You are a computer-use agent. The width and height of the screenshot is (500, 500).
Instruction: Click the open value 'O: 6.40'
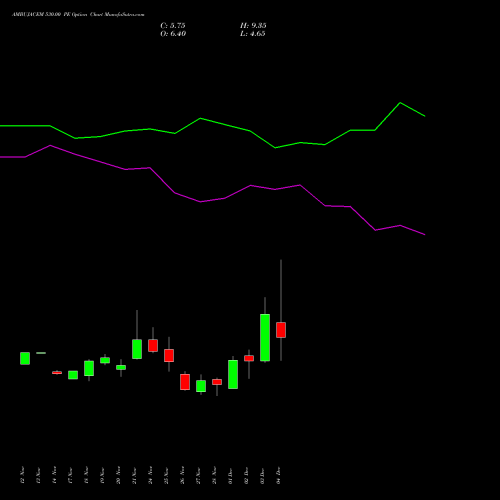coord(173,34)
